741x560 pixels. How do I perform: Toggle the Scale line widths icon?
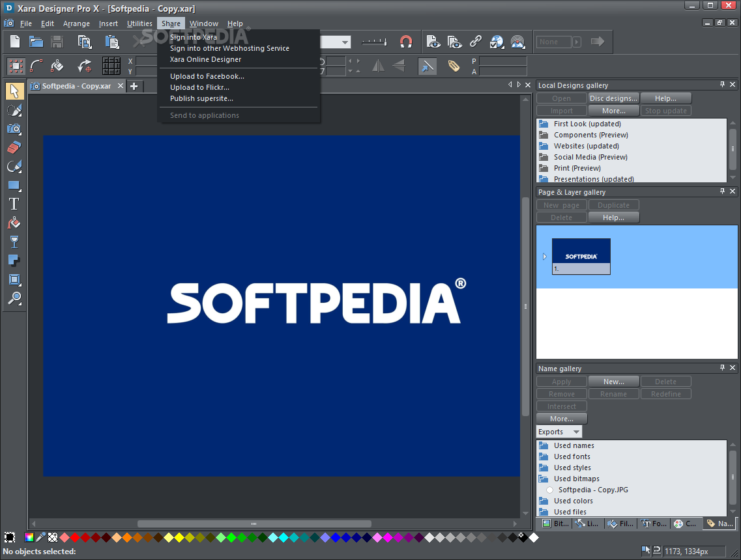tap(428, 66)
